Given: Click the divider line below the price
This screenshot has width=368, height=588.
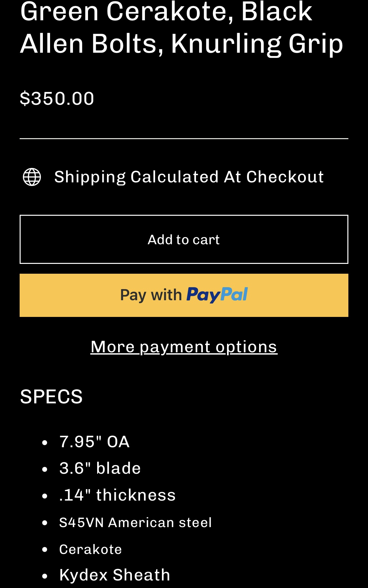Looking at the screenshot, I should point(184,139).
